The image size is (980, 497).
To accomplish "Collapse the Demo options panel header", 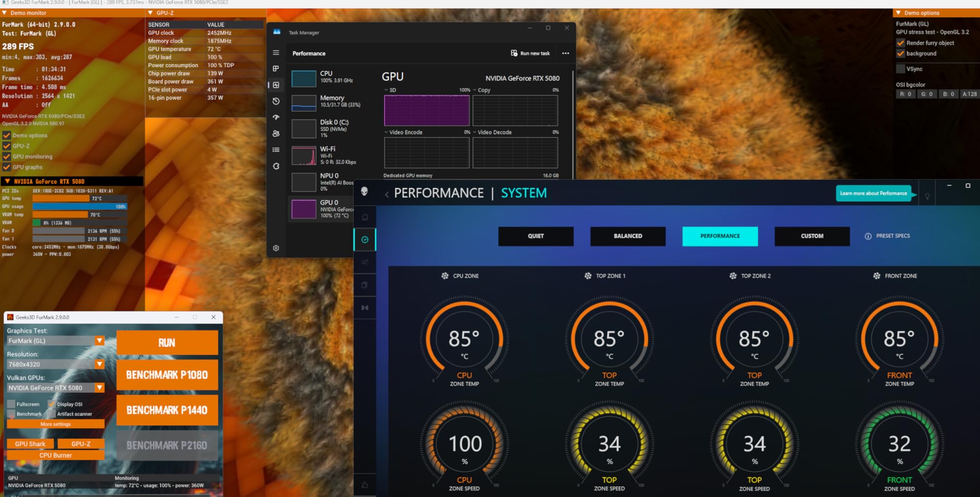I will (899, 13).
